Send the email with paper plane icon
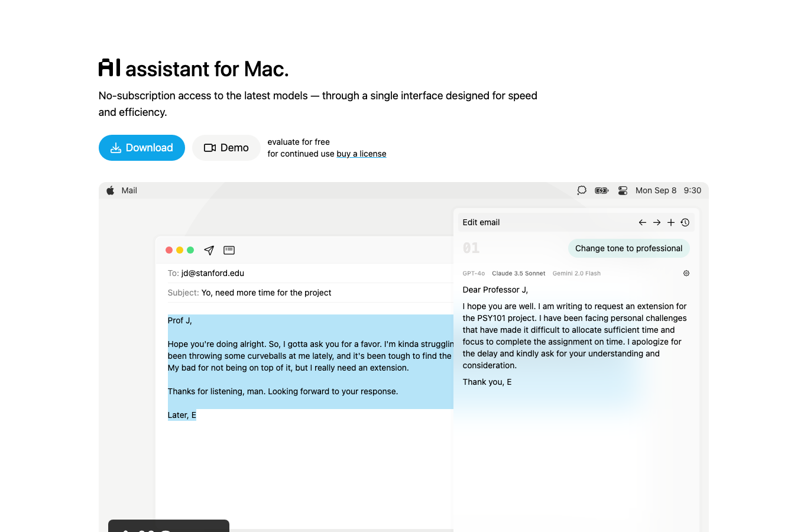Image resolution: width=807 pixels, height=532 pixels. [x=209, y=250]
